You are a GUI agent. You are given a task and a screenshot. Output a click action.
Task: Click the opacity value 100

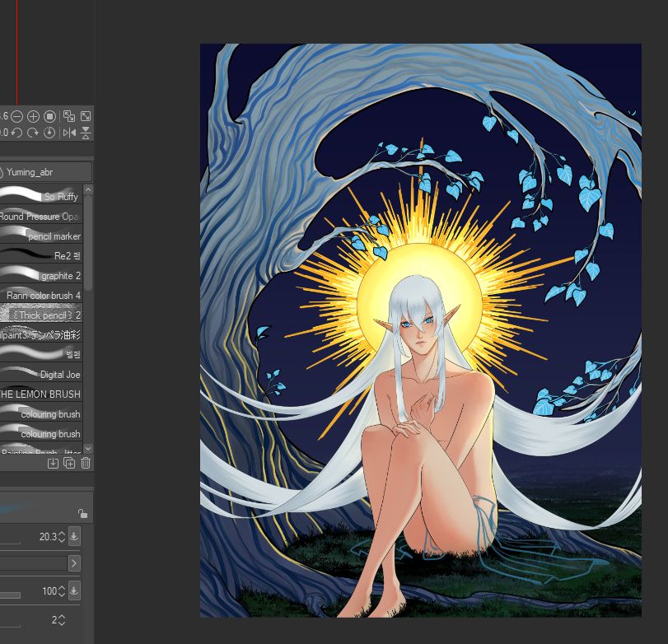click(x=49, y=591)
